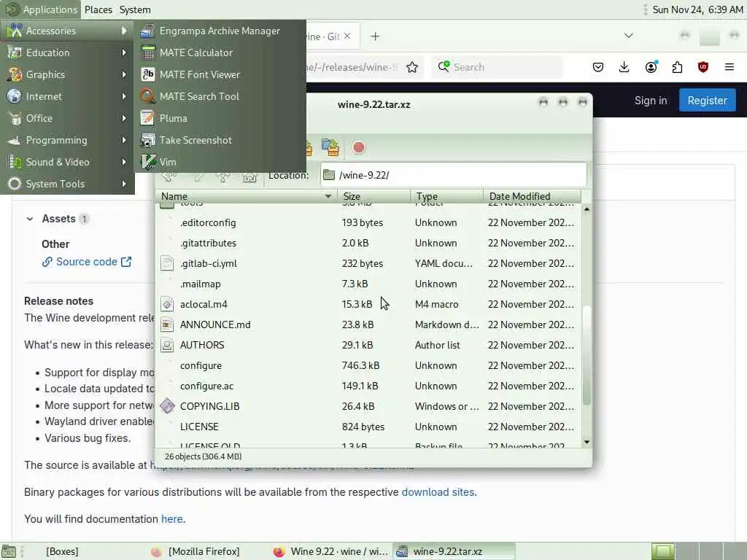Click the Sign in link
This screenshot has height=560, width=747.
[x=651, y=101]
